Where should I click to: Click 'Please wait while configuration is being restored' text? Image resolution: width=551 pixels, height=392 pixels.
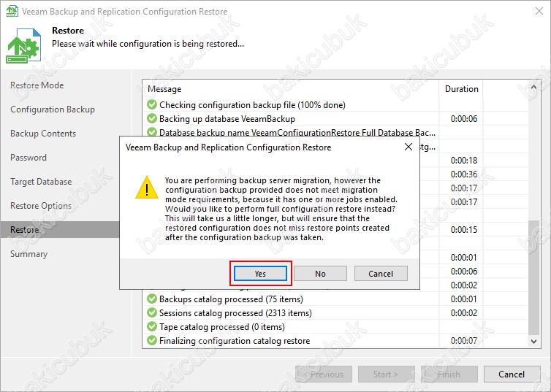pyautogui.click(x=148, y=44)
